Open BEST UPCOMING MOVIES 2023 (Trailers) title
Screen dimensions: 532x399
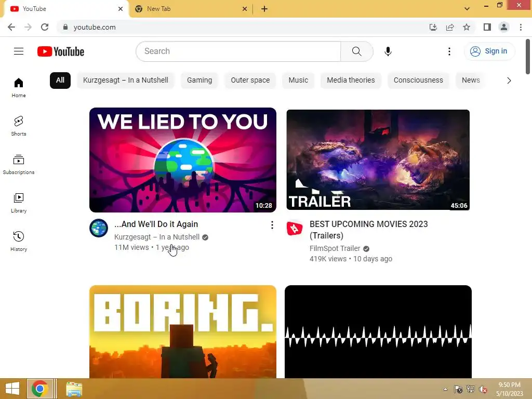[x=368, y=230]
